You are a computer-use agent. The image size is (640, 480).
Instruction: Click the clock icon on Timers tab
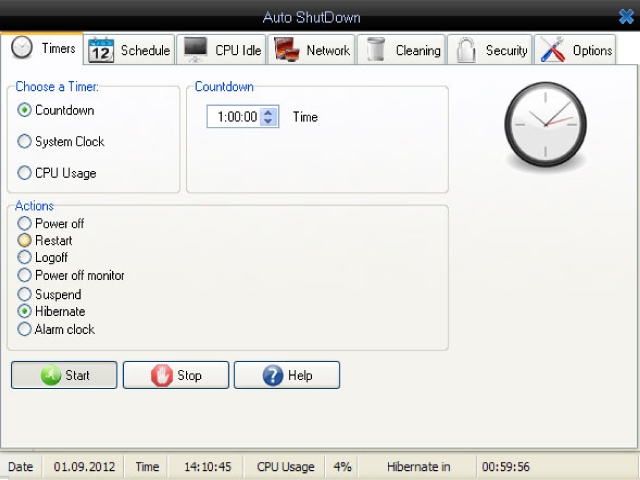[22, 48]
